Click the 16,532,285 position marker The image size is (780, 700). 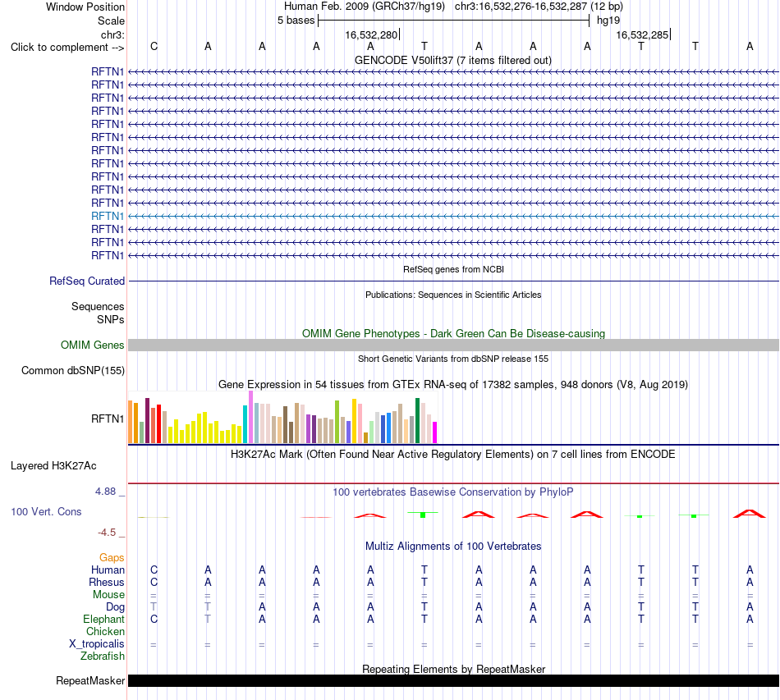(642, 34)
